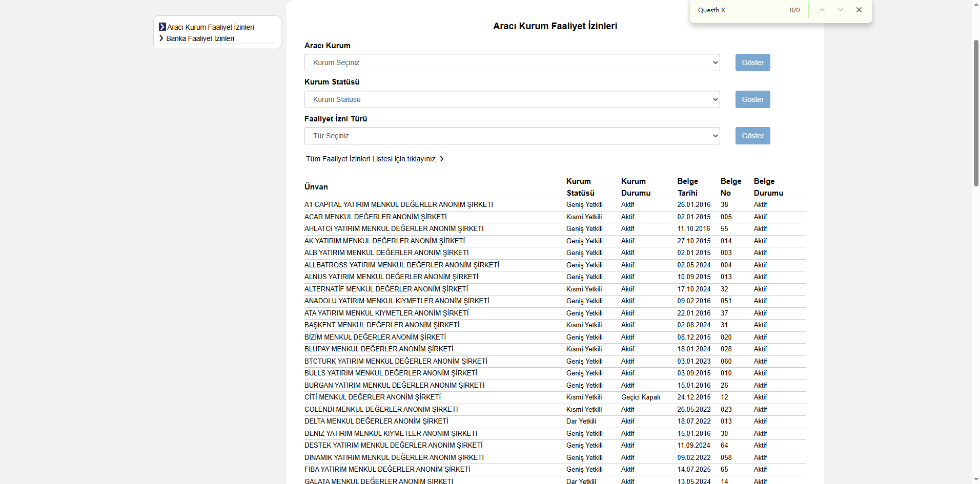This screenshot has width=980, height=484.
Task: Open Aracı Kurum Faaliyet İzinleri sidebar item
Action: click(210, 27)
